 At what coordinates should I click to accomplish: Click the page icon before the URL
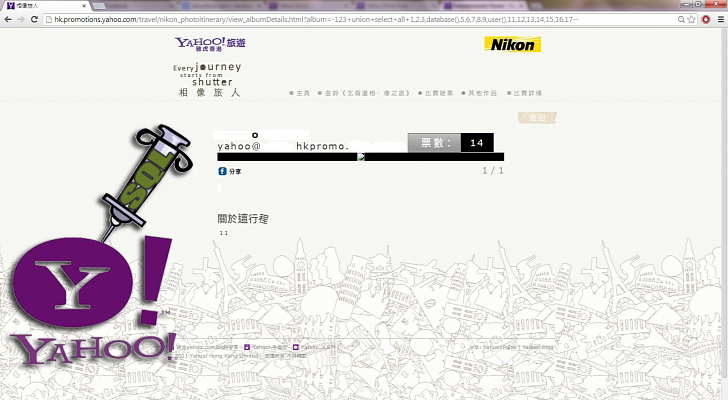(49, 19)
